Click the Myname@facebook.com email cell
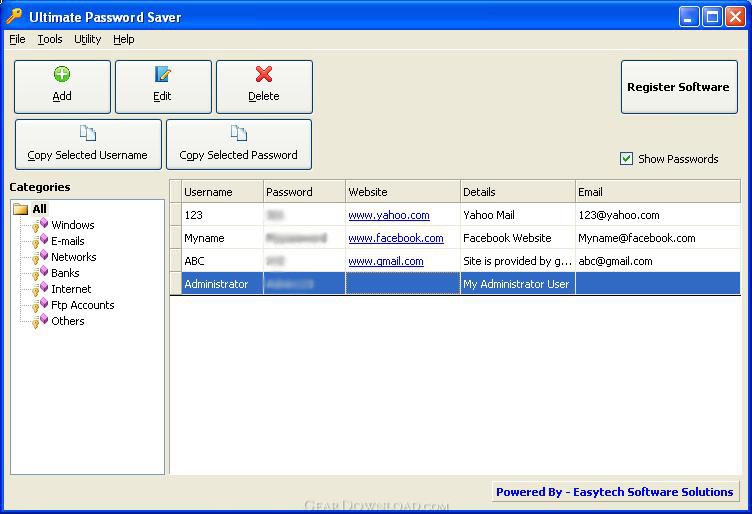752x514 pixels. tap(658, 238)
